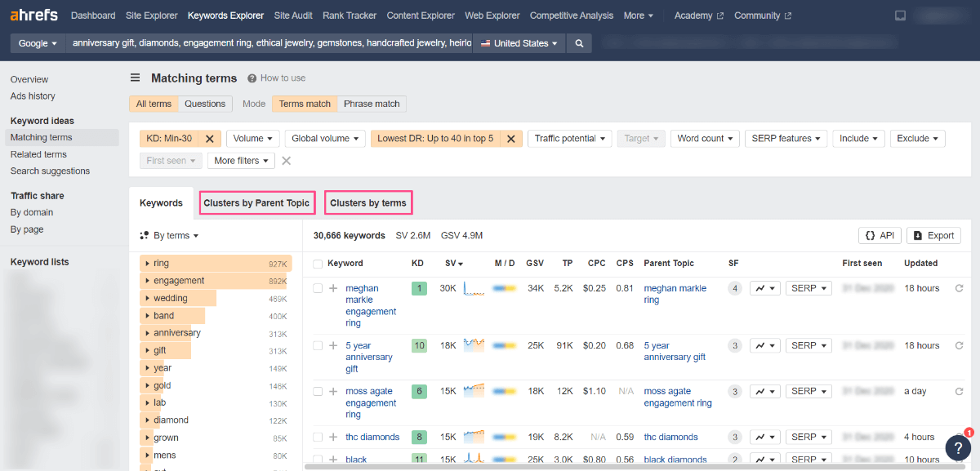Refresh the meghan markle engagement ring row
980x471 pixels.
click(x=959, y=288)
